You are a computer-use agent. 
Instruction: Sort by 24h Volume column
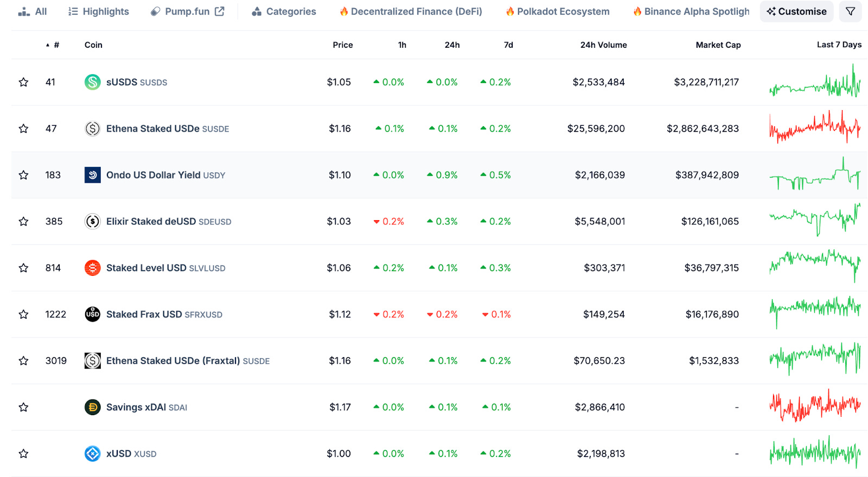click(604, 45)
